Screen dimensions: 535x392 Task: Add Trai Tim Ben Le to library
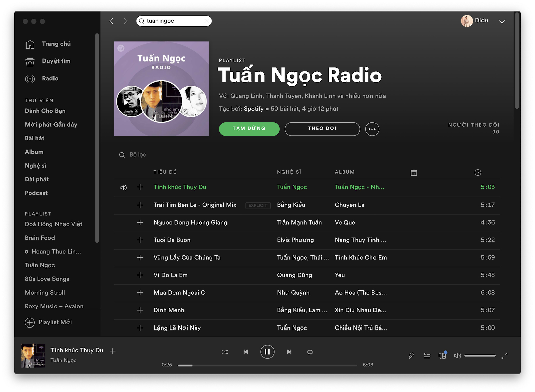pos(140,205)
